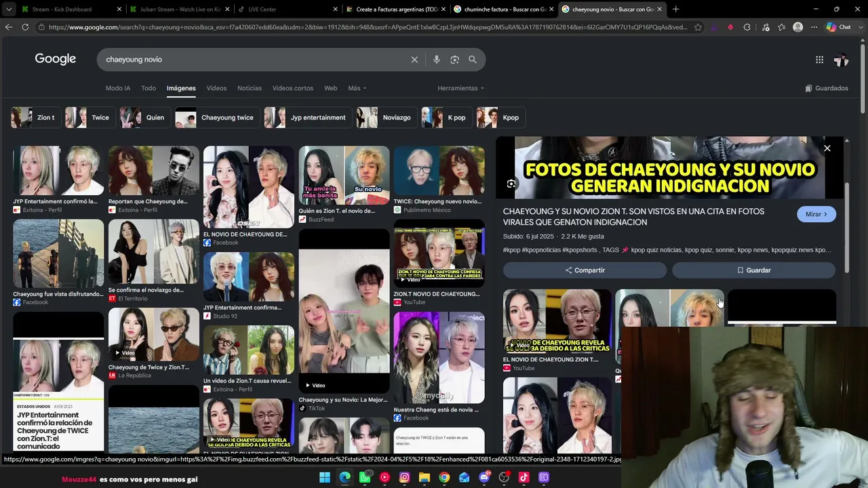Expand the Más search filter menu
The image size is (868, 488).
pos(357,88)
